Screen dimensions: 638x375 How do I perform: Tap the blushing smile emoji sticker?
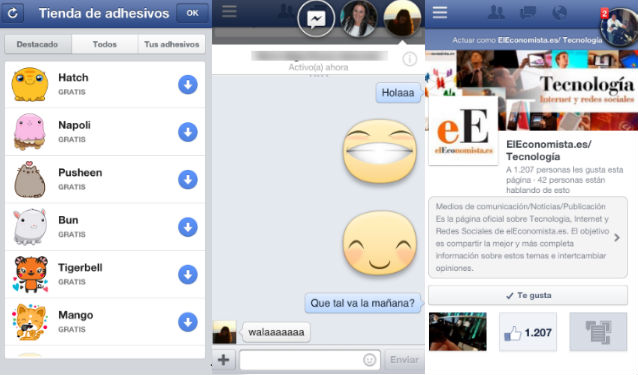[x=380, y=242]
